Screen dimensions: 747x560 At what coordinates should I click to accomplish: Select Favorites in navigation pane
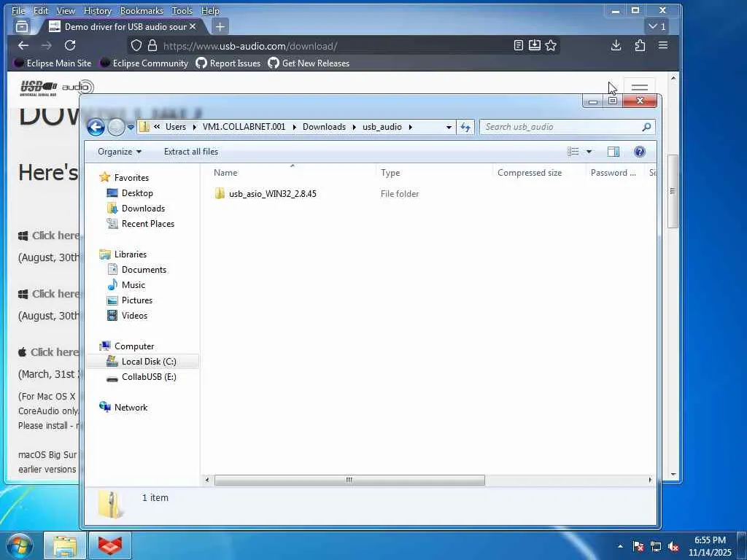click(x=131, y=178)
